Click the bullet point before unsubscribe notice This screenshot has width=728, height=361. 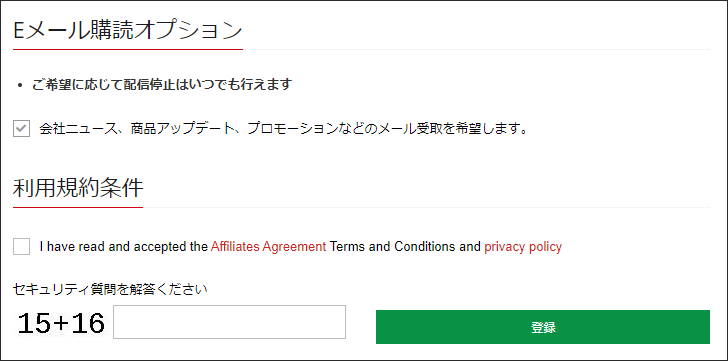tap(20, 86)
